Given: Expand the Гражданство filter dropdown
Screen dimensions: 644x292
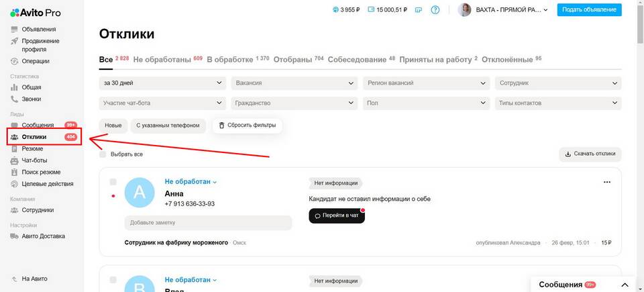Looking at the screenshot, I should coord(294,103).
